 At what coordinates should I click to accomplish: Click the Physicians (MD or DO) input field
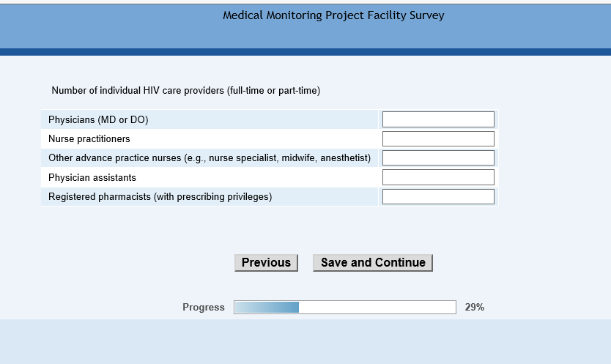[438, 119]
